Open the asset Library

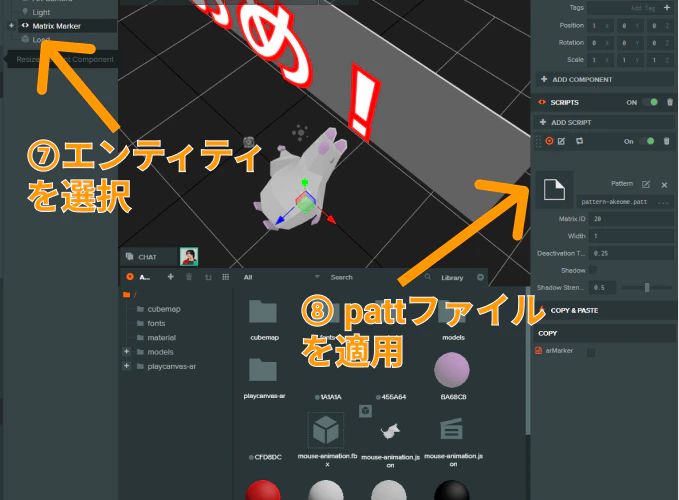(452, 277)
